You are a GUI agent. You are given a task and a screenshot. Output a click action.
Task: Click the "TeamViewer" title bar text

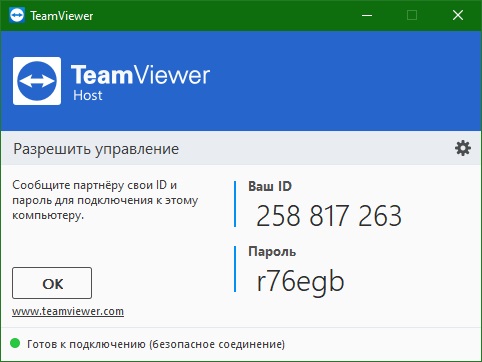(x=62, y=16)
